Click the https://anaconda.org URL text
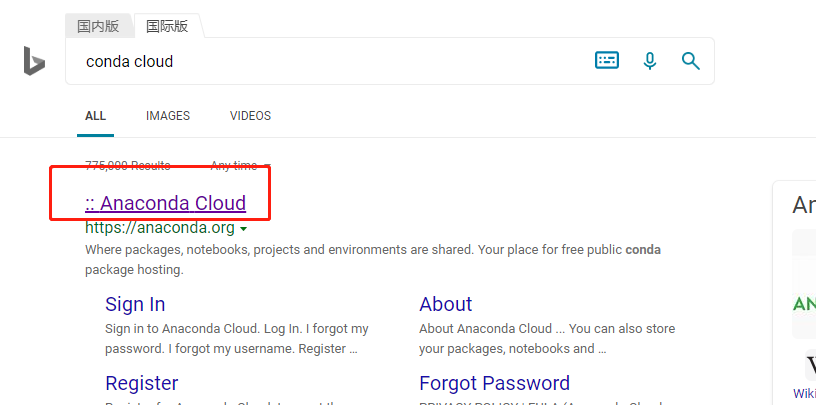This screenshot has height=405, width=816. click(x=160, y=228)
